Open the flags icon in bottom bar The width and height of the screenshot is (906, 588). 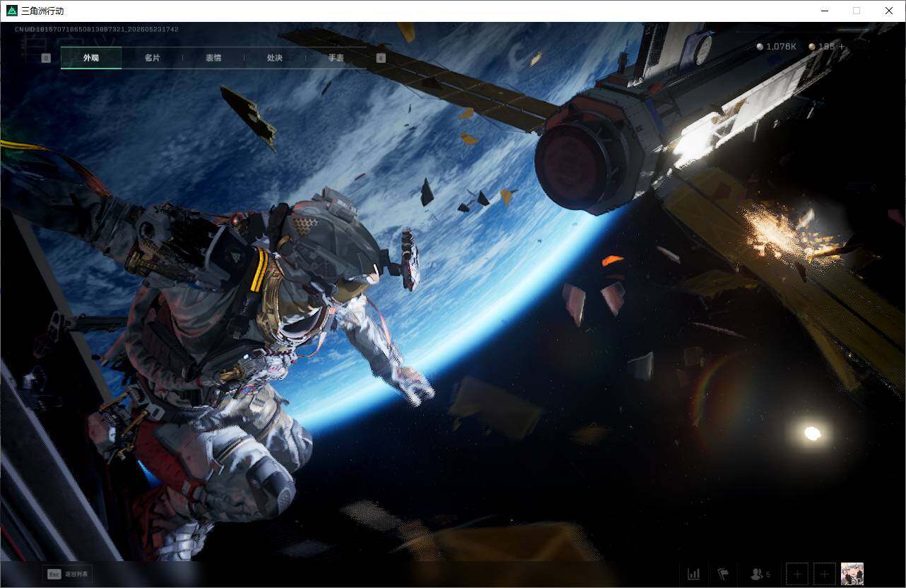tap(723, 574)
